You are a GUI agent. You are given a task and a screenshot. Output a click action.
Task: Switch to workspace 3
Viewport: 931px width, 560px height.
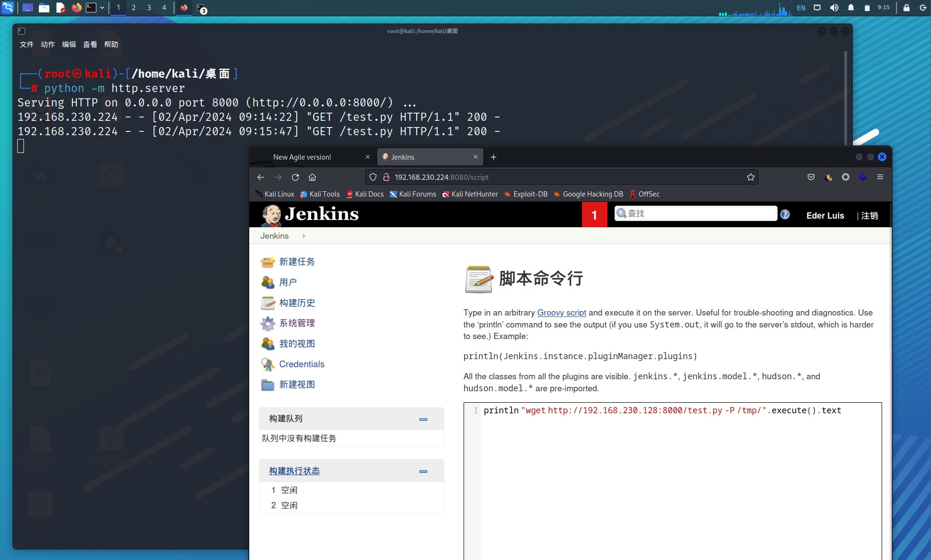point(149,8)
